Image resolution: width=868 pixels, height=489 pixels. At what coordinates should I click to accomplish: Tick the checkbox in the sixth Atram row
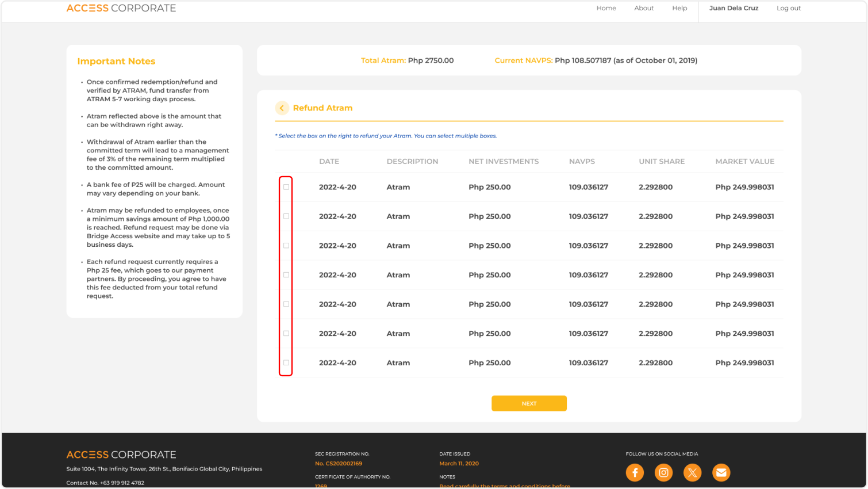tap(286, 334)
